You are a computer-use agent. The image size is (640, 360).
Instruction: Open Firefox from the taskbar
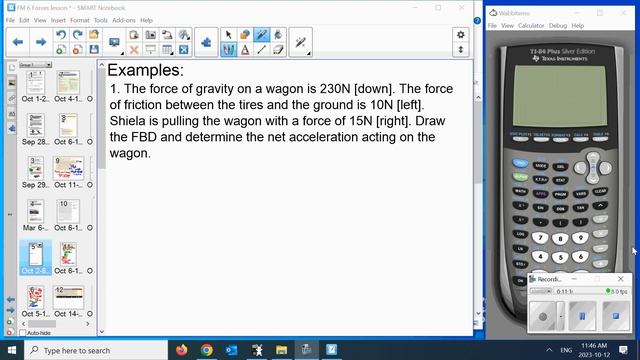[182, 350]
